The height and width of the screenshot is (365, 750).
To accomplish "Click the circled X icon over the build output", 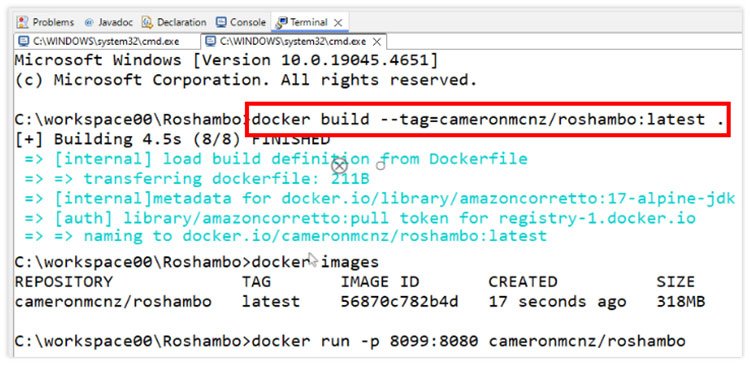I will tap(340, 166).
